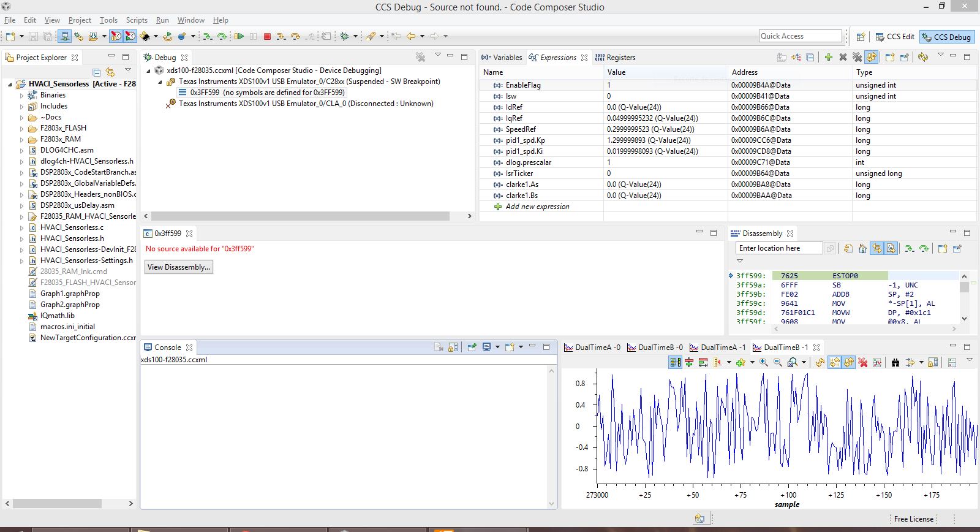This screenshot has width=980, height=532.
Task: Expand the Includes node in project tree
Action: point(21,106)
